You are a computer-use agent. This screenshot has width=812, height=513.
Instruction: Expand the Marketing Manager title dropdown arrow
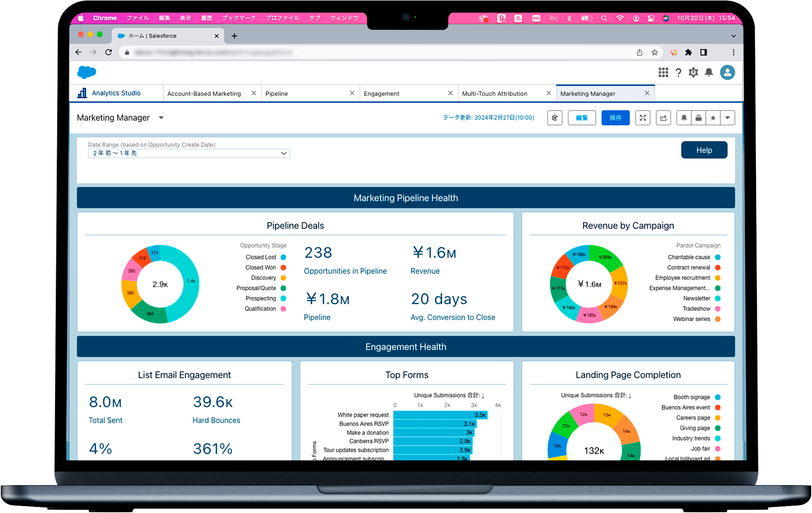pos(161,118)
